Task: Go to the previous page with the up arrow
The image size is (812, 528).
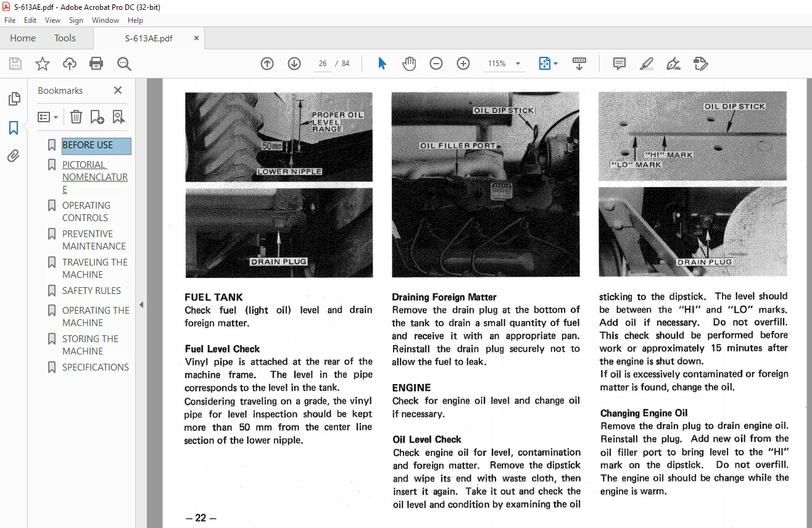Action: (267, 64)
